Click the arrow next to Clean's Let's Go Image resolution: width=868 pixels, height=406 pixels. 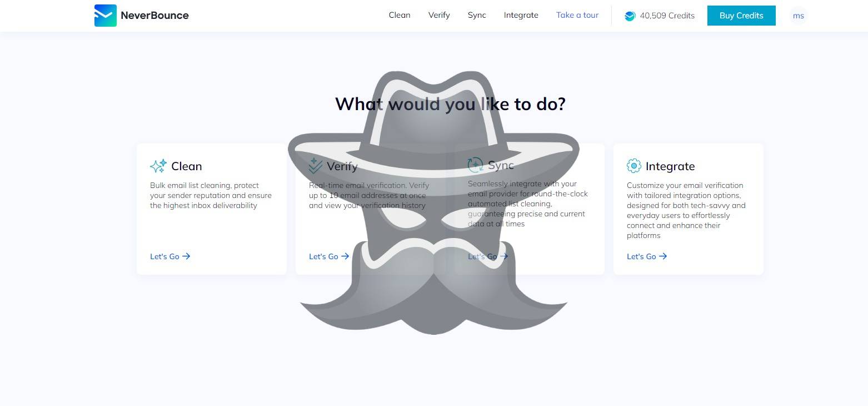point(186,256)
